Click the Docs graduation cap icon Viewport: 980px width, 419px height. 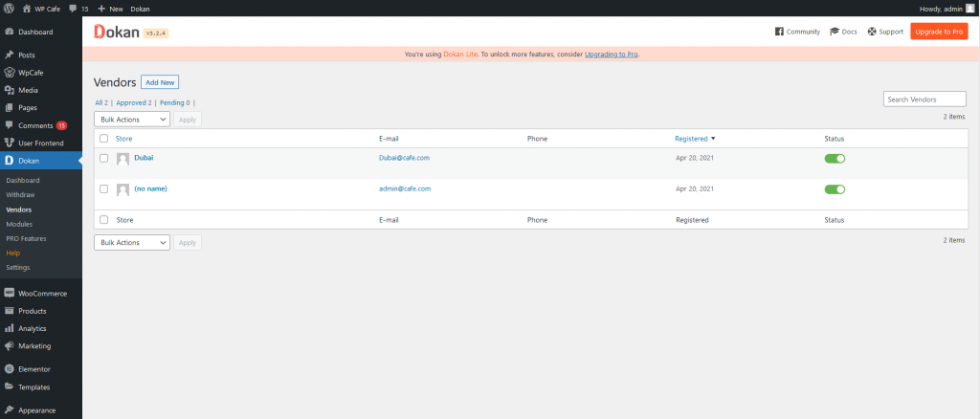click(x=835, y=32)
